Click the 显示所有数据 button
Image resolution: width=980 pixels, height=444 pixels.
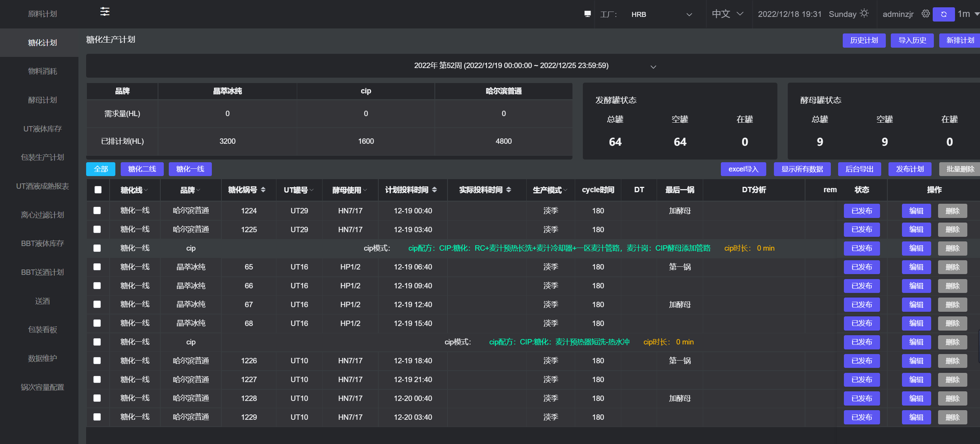point(802,169)
